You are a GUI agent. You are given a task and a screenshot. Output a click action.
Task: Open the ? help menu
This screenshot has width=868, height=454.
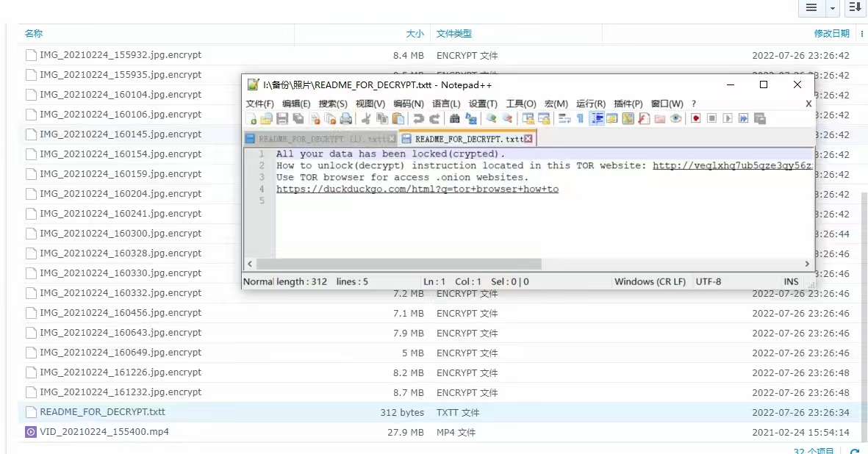(694, 104)
